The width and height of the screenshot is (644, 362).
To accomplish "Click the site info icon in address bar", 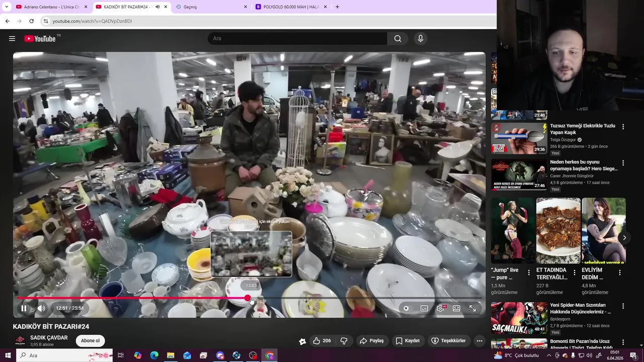I will [46, 21].
